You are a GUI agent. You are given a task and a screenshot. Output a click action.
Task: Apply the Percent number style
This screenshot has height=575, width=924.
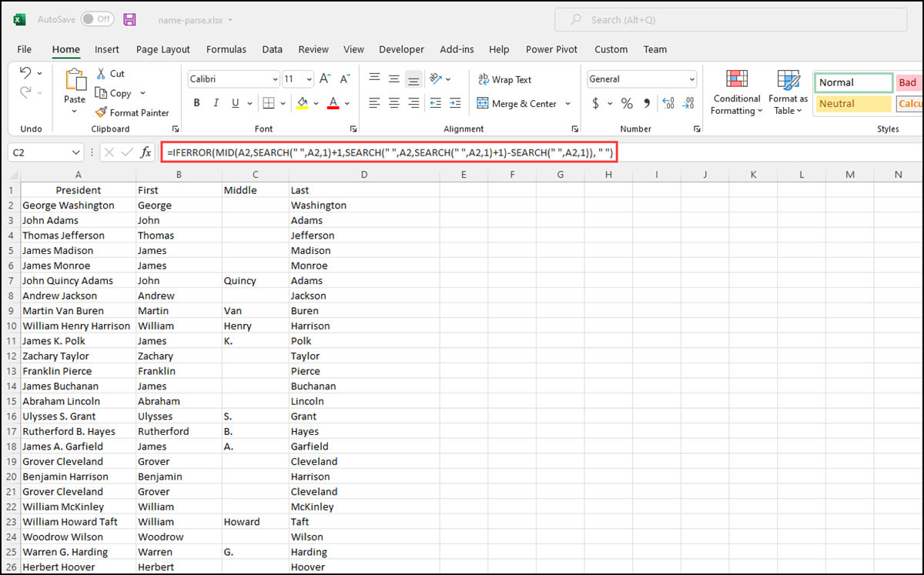tap(627, 102)
